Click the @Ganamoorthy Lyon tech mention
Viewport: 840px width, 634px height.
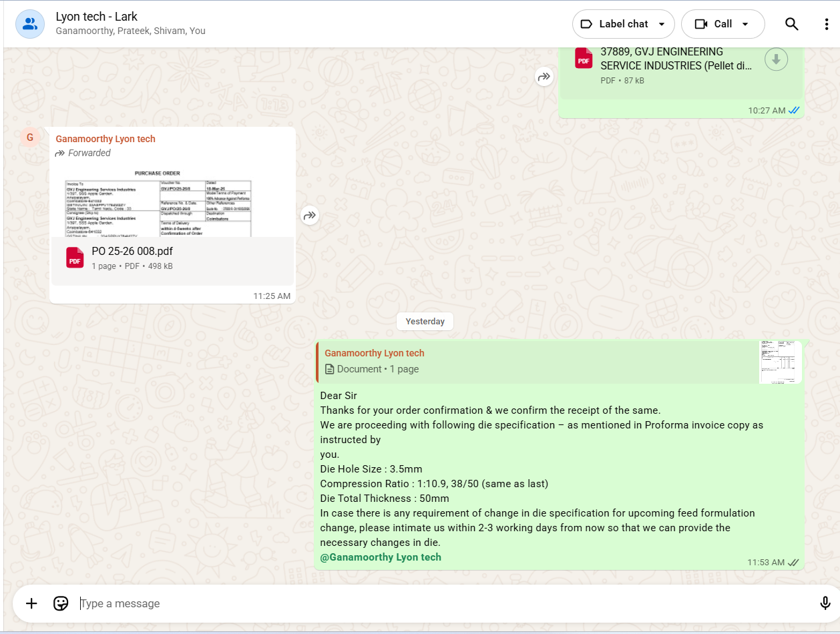[381, 557]
